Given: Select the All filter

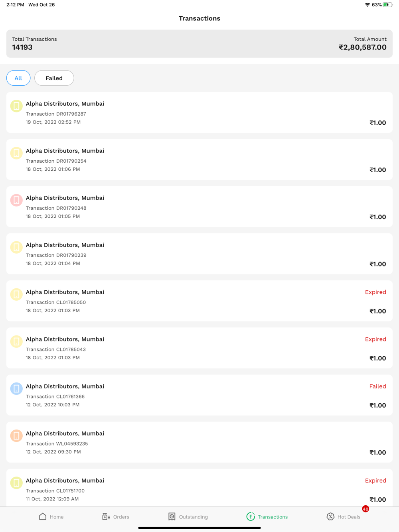Looking at the screenshot, I should pyautogui.click(x=18, y=78).
